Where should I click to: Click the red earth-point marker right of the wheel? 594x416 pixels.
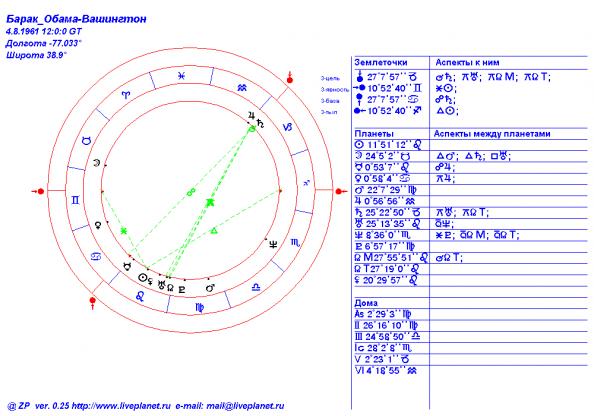(x=341, y=191)
